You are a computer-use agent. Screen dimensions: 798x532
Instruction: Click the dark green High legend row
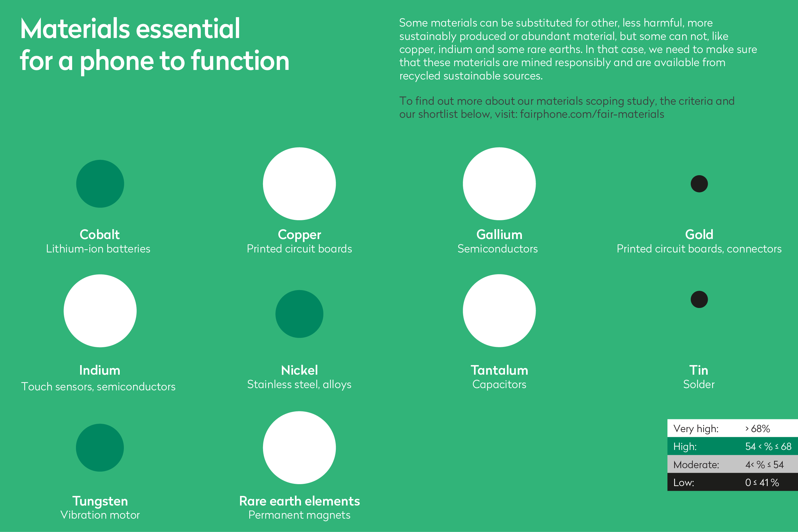pos(733,446)
